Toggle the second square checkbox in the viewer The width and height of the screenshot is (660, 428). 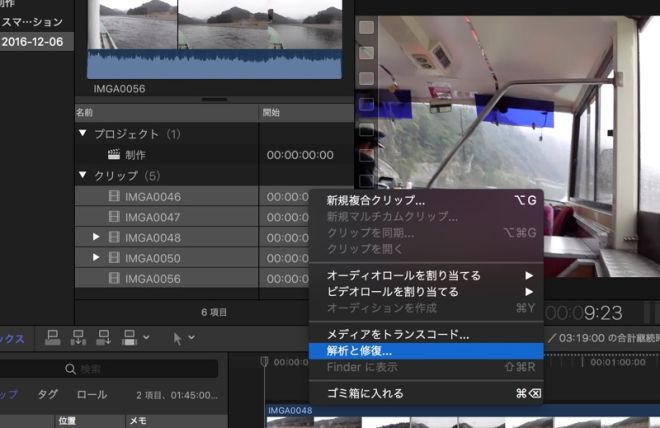coord(367,53)
